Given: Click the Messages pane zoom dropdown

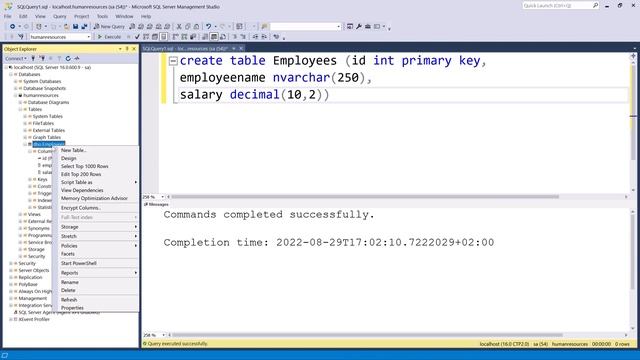Looking at the screenshot, I should coord(153,335).
